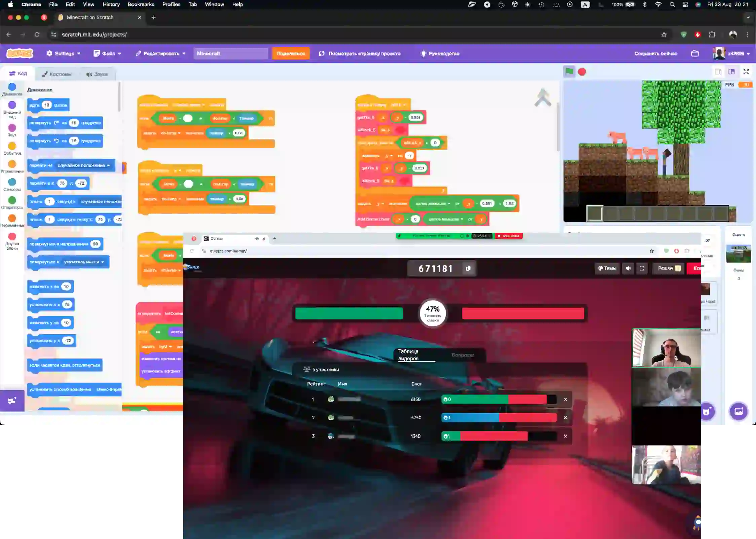Remove the second ranked participant
The image size is (756, 539).
point(565,418)
